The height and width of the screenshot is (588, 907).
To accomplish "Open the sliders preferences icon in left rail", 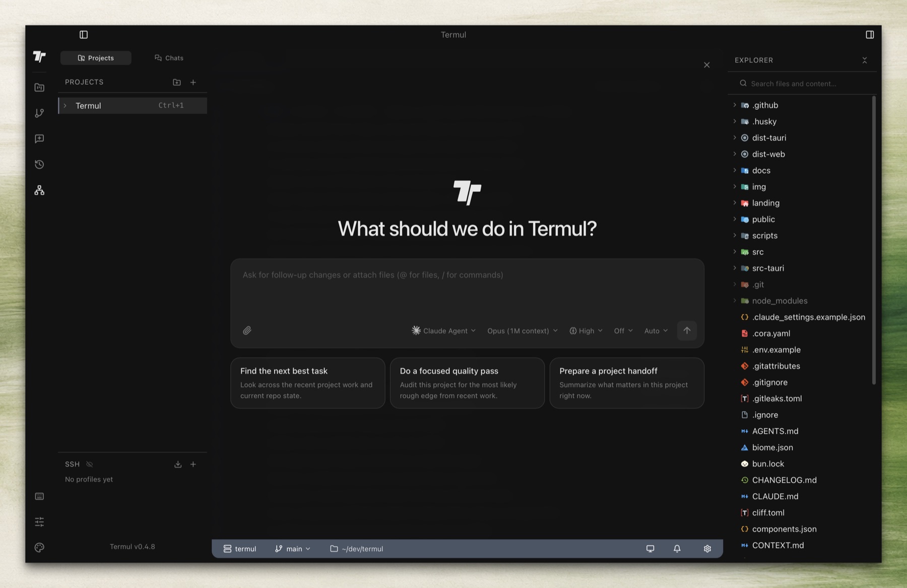I will coord(39,522).
